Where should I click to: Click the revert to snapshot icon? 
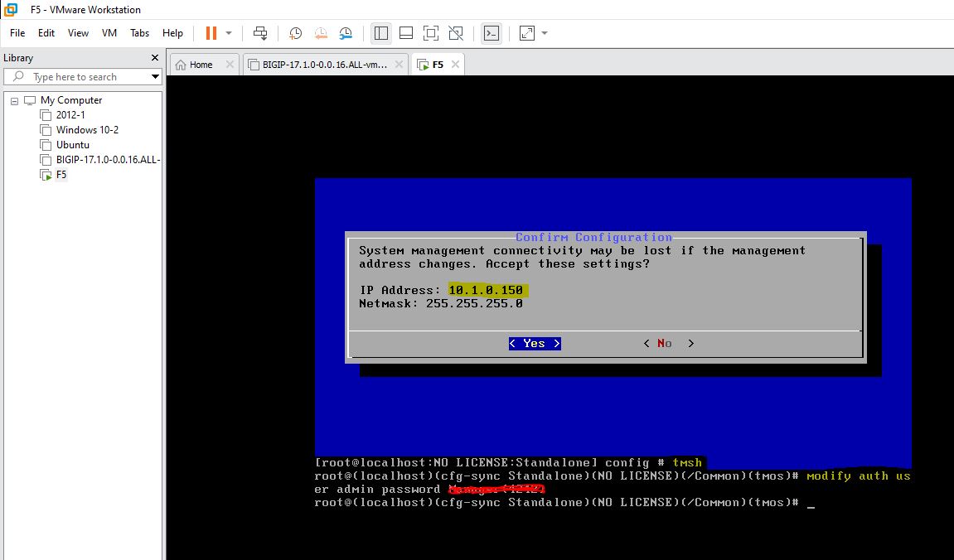tap(321, 33)
